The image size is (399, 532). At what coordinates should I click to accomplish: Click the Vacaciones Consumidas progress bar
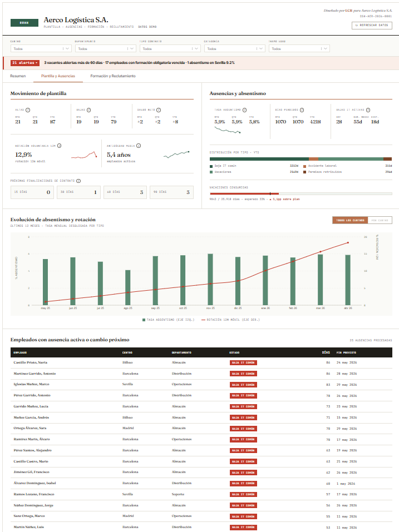[301, 193]
